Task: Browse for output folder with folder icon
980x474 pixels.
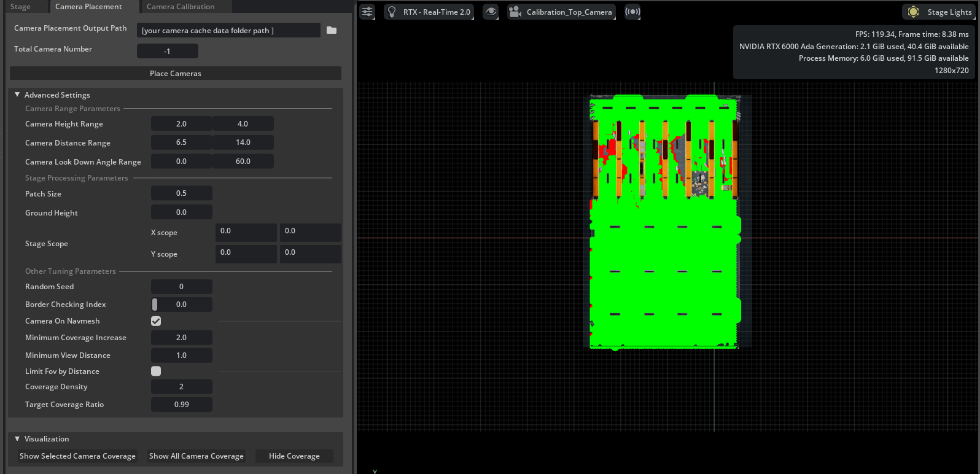Action: click(332, 30)
